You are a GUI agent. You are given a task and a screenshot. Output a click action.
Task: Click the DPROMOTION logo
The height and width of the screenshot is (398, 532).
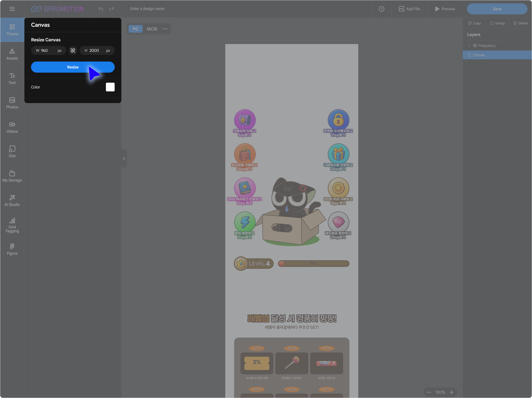(x=57, y=9)
